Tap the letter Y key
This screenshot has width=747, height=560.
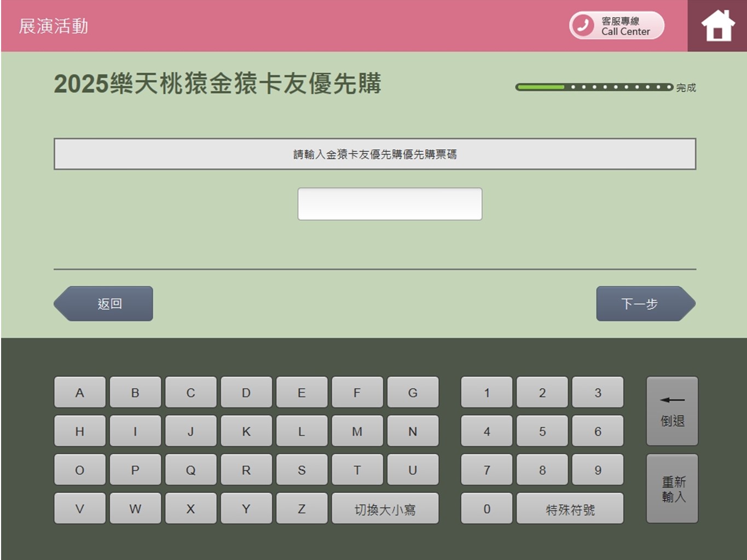click(x=246, y=509)
